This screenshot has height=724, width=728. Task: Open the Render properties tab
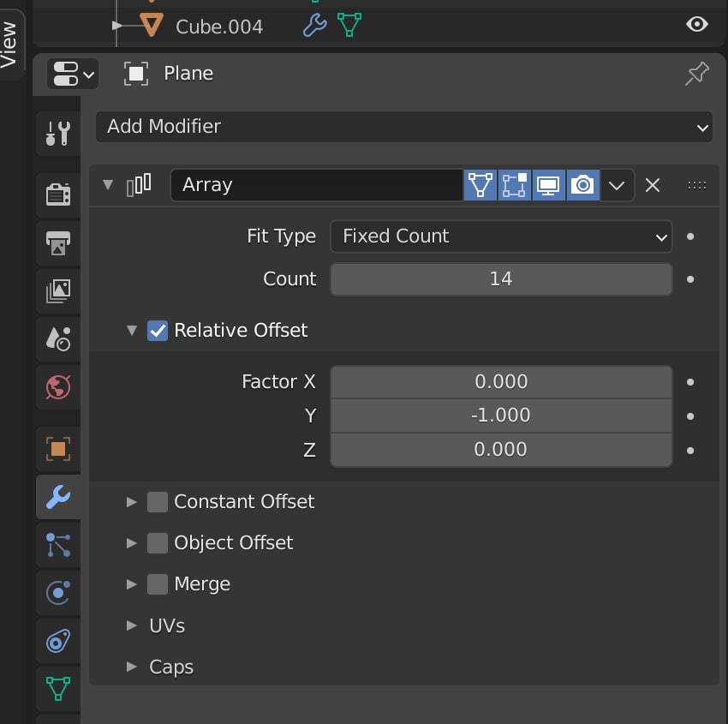(x=58, y=194)
